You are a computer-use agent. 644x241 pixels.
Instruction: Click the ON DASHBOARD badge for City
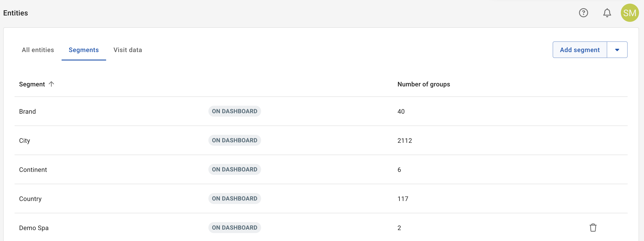point(235,140)
